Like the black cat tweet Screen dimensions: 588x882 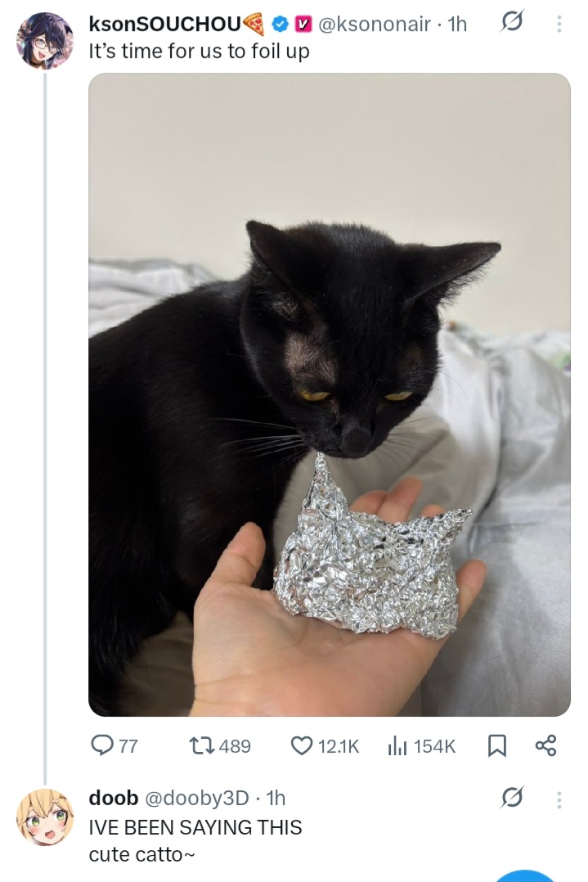(325, 746)
